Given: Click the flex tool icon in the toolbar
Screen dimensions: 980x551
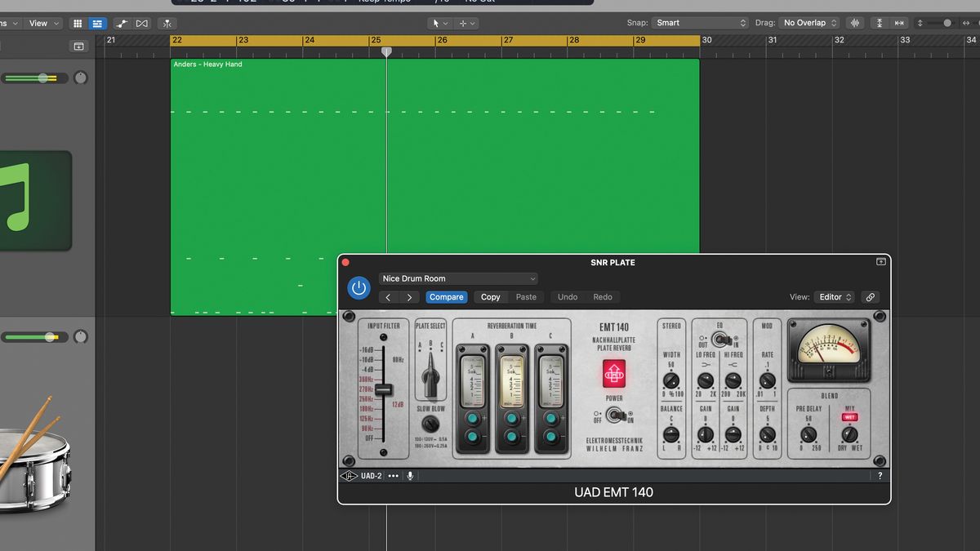Looking at the screenshot, I should click(167, 24).
